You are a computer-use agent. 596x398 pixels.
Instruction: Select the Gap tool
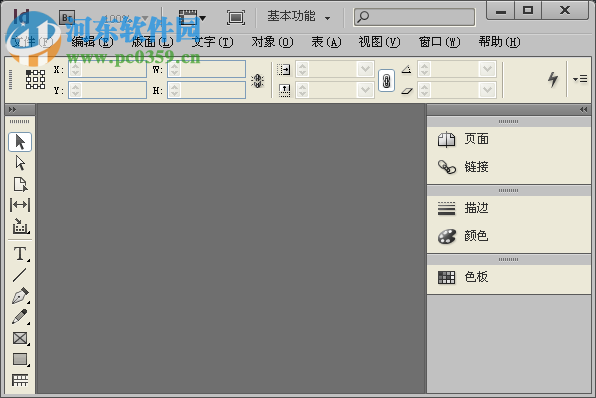20,205
